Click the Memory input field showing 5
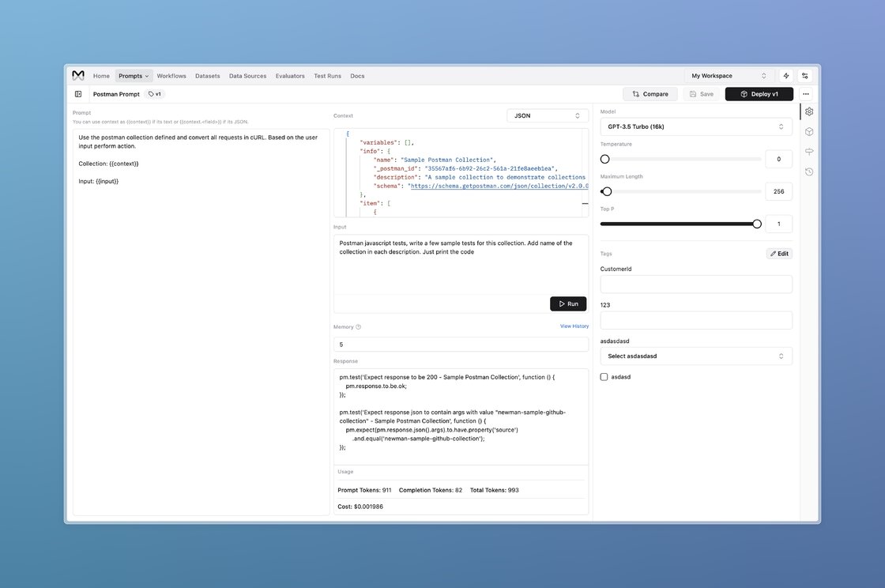This screenshot has height=588, width=885. click(x=461, y=345)
